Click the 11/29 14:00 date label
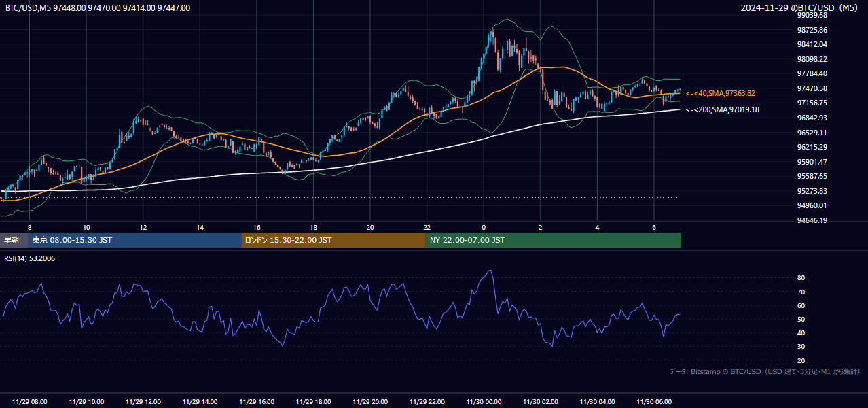Screen dimensions: 868x408 [x=200, y=402]
